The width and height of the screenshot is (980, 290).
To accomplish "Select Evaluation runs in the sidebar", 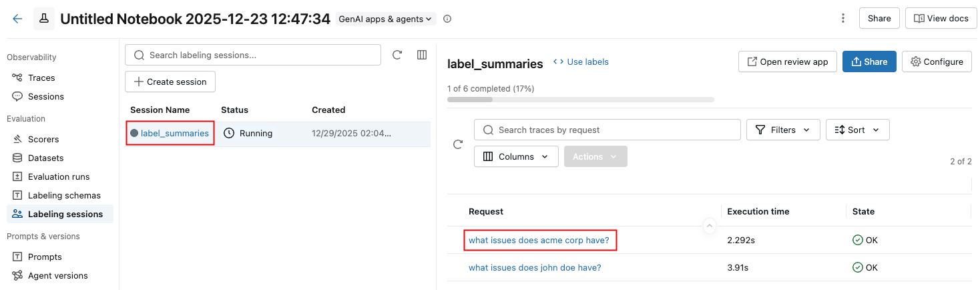I will [59, 176].
